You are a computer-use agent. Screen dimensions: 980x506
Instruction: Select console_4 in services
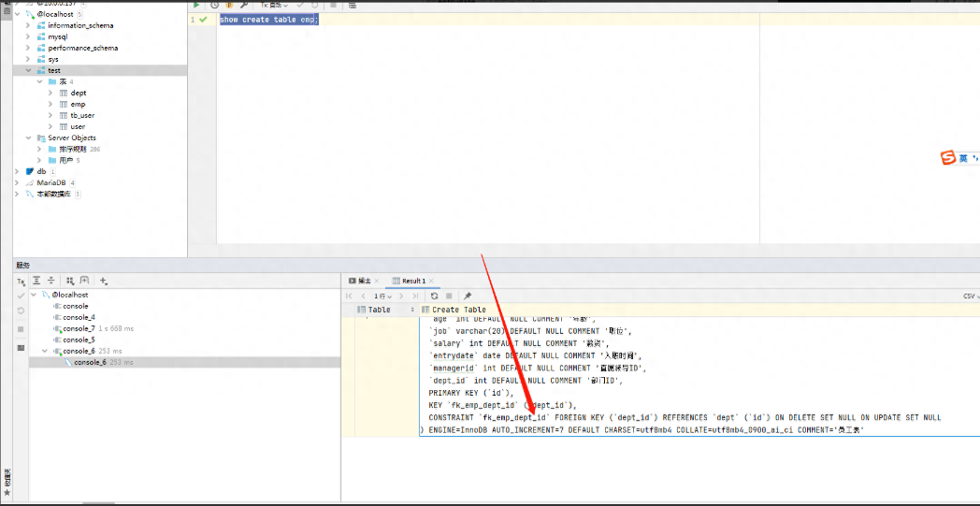point(79,317)
